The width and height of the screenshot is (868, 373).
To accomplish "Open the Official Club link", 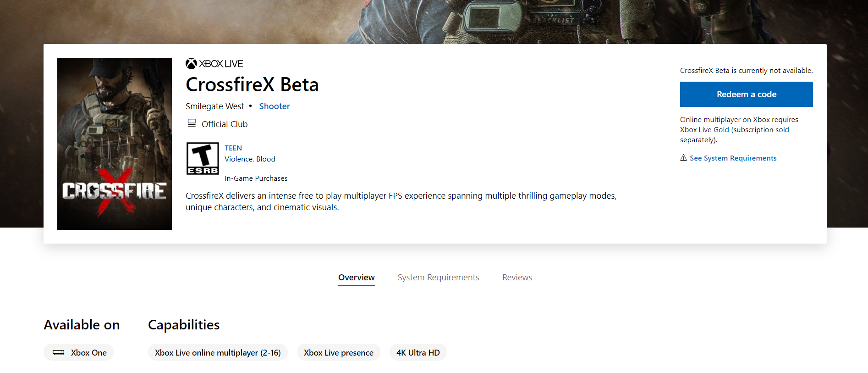I will click(x=225, y=124).
